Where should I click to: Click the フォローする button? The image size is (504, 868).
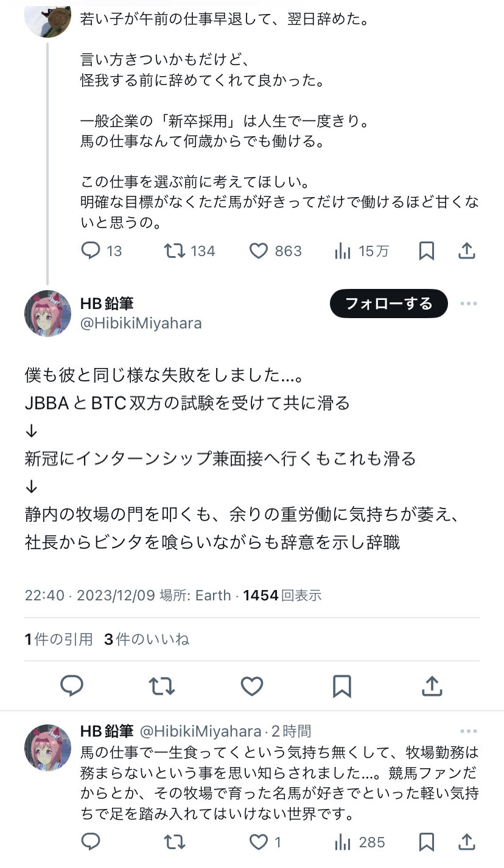pyautogui.click(x=388, y=303)
